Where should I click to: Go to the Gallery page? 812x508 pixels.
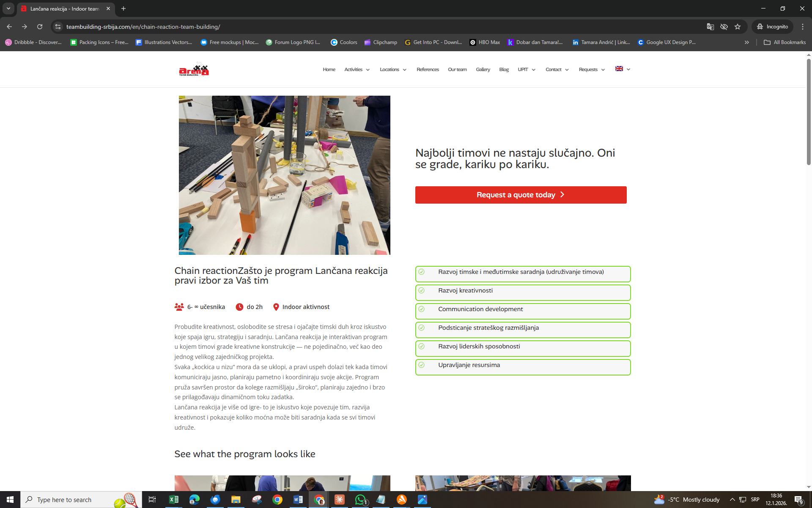(483, 69)
